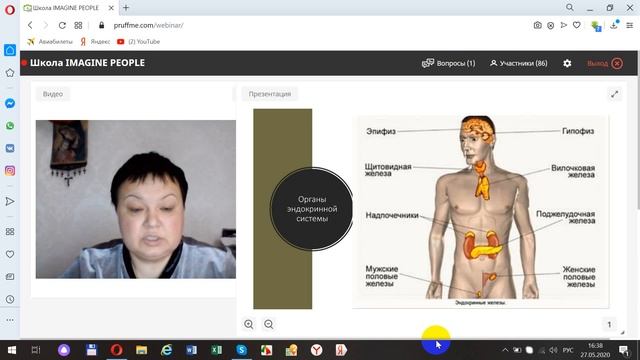Zoom in on the presentation
Screen dimensions: 640x360
pyautogui.click(x=249, y=324)
